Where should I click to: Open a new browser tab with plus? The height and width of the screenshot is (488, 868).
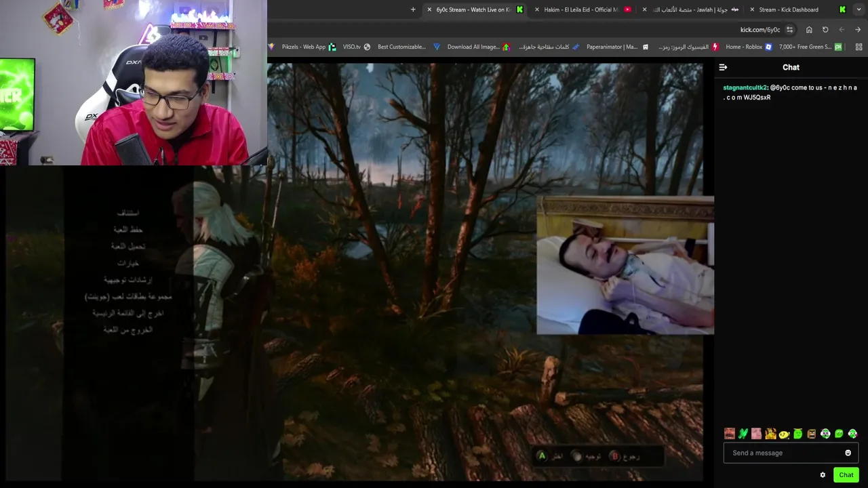coord(413,9)
